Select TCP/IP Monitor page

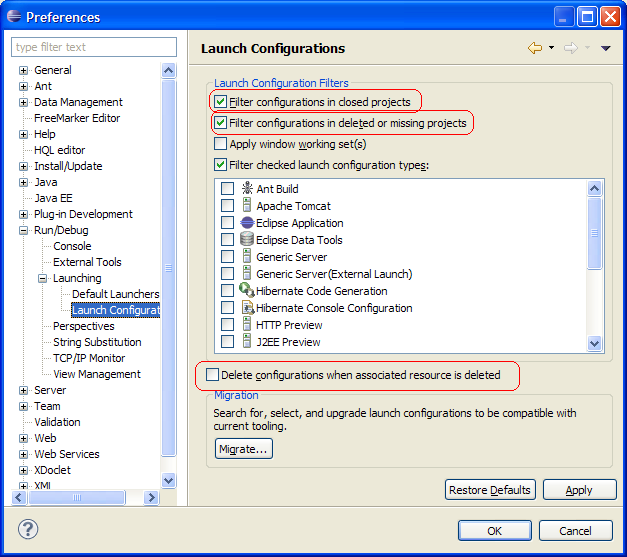(89, 358)
